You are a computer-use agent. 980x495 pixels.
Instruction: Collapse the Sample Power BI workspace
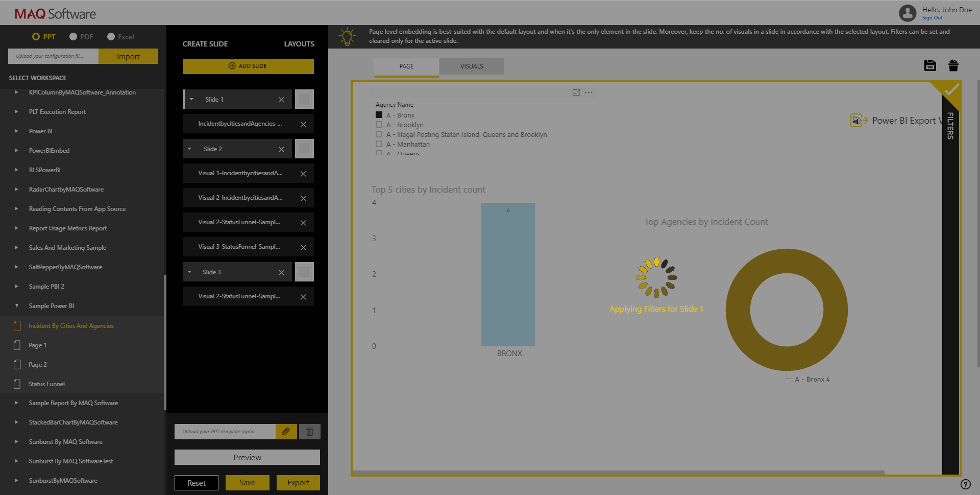pos(16,305)
